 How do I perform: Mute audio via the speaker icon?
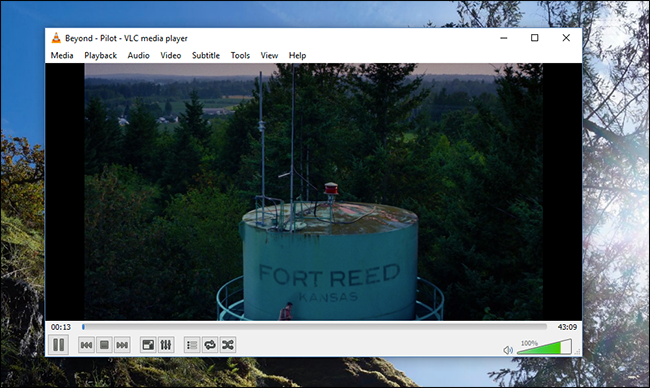[508, 350]
